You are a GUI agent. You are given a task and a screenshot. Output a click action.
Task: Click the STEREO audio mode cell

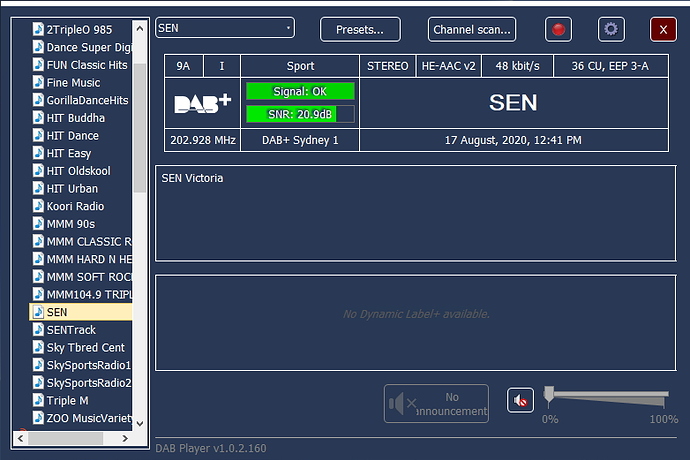pos(387,66)
